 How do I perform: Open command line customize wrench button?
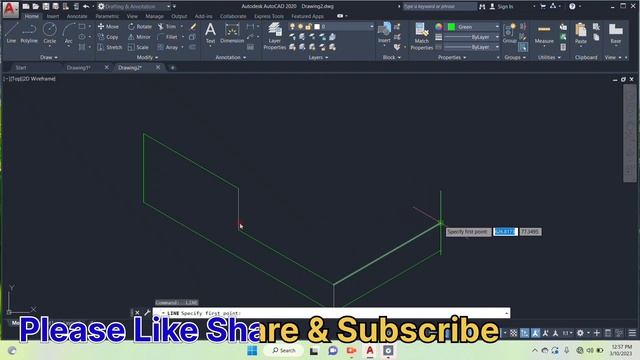[x=147, y=313]
